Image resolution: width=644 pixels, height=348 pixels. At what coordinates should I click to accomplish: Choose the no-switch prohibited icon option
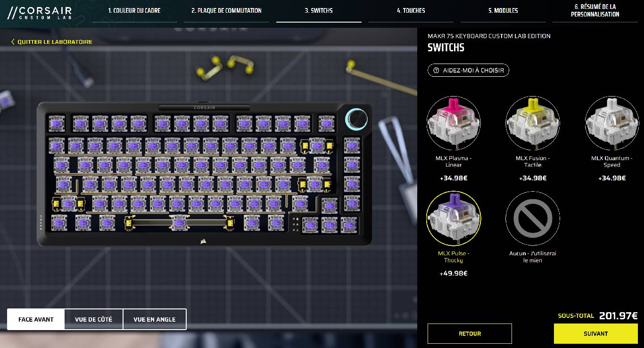(533, 219)
